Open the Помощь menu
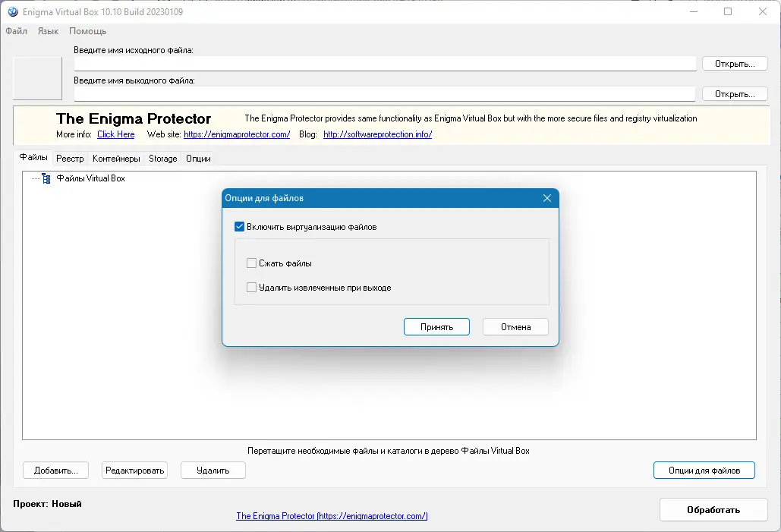The width and height of the screenshot is (781, 532). pyautogui.click(x=88, y=31)
